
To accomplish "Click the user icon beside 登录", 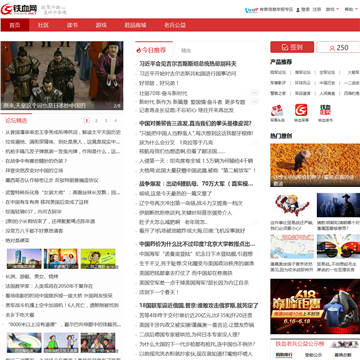I will 298,10.
